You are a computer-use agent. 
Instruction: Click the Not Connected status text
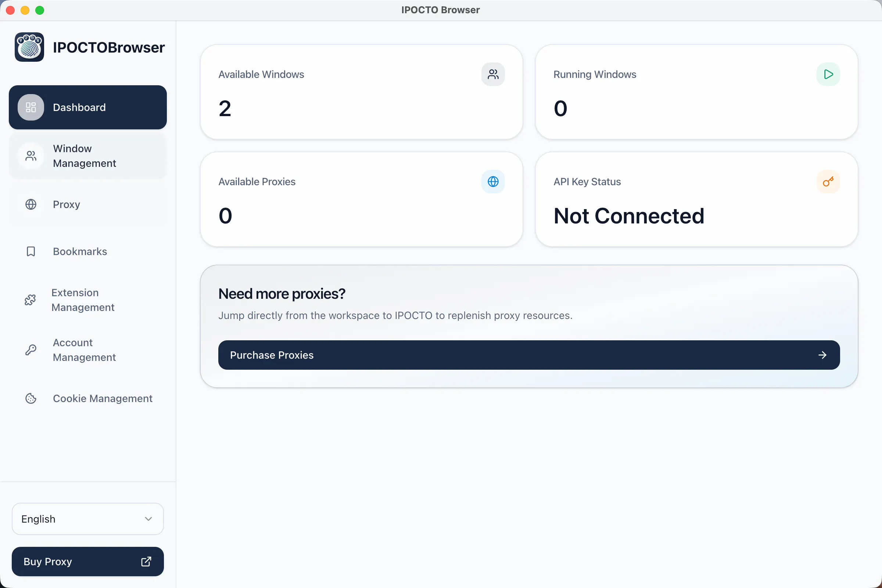point(629,216)
